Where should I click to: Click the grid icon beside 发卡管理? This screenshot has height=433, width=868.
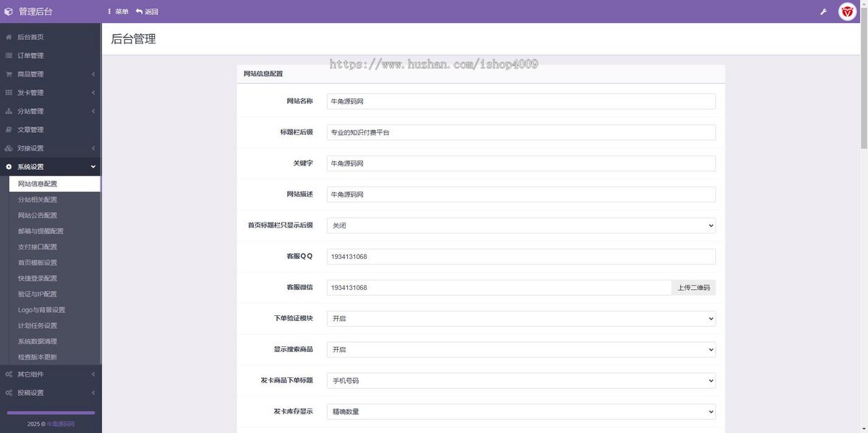coord(9,93)
